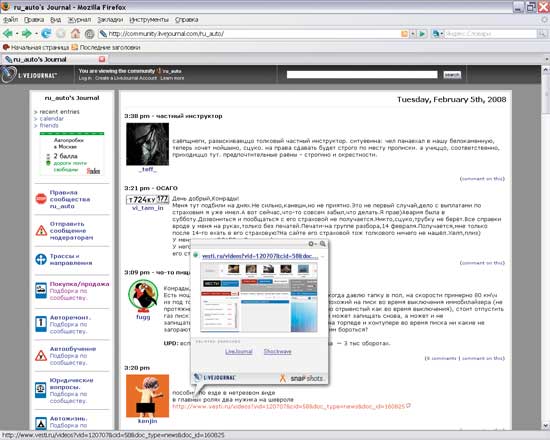Click comment on this under частный инструктор post
The image size is (550, 440).
coord(482,179)
